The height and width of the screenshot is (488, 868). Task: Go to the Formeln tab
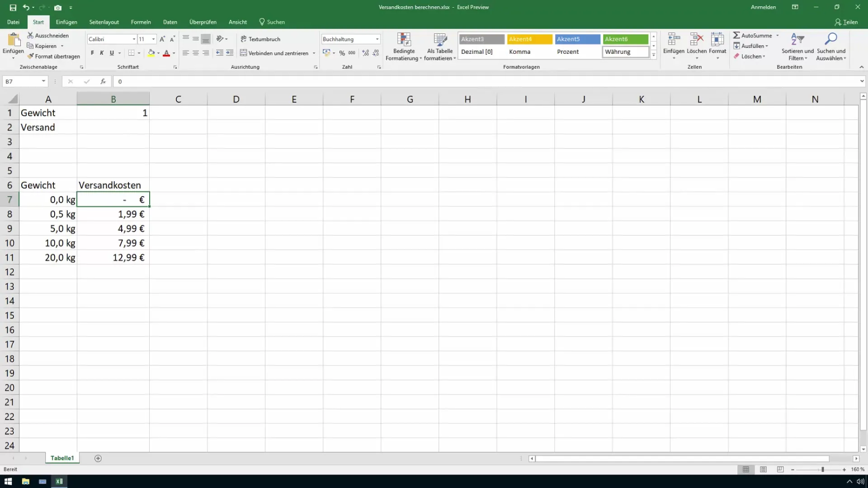click(x=141, y=22)
